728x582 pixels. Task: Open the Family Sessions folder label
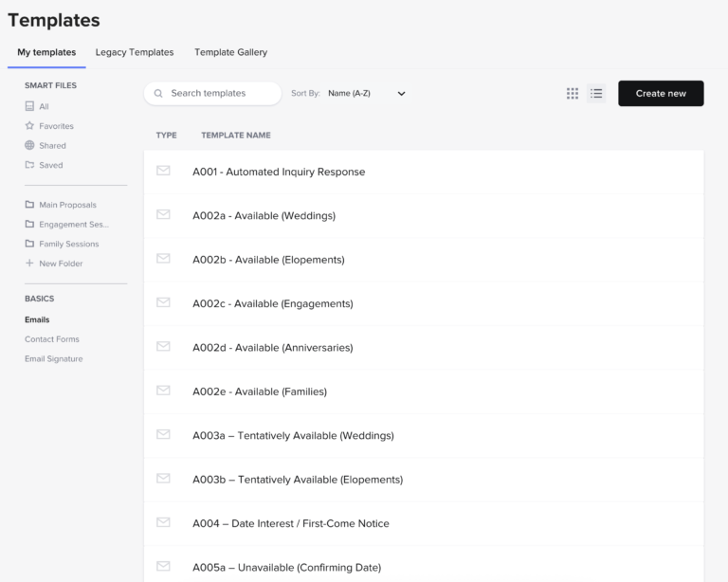click(x=69, y=245)
